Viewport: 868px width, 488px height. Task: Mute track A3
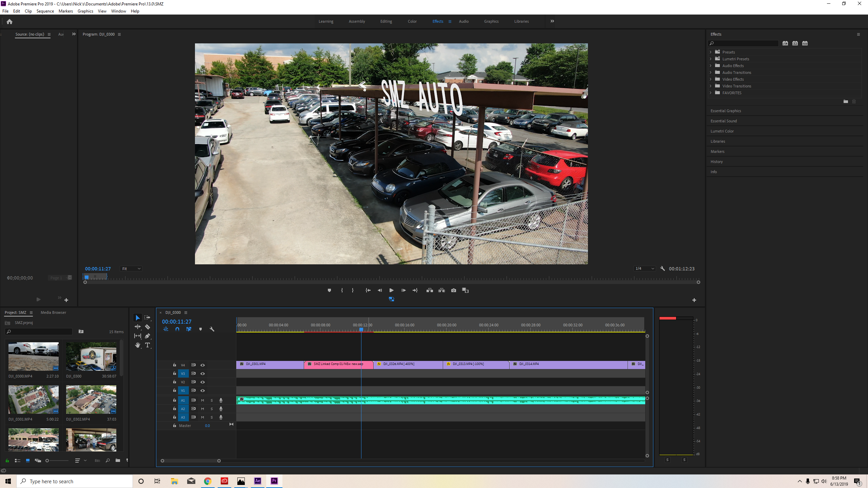[x=203, y=417]
